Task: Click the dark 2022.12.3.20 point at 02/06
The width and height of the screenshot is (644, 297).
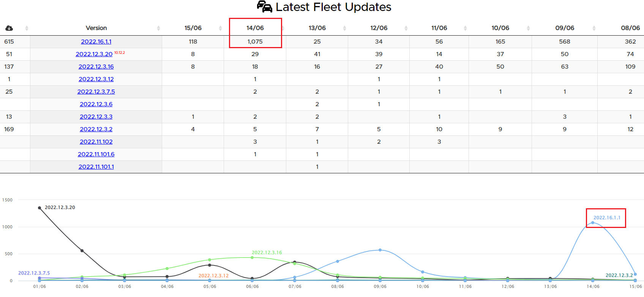Action: pos(82,251)
